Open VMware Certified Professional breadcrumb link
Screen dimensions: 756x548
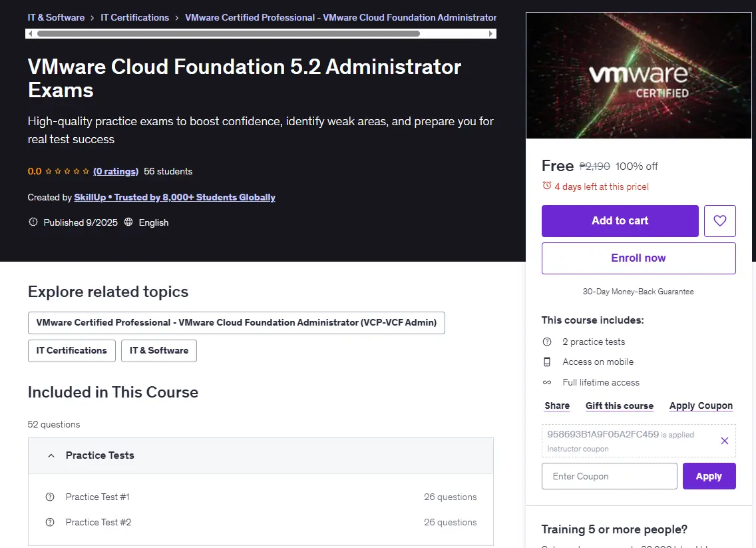coord(340,17)
